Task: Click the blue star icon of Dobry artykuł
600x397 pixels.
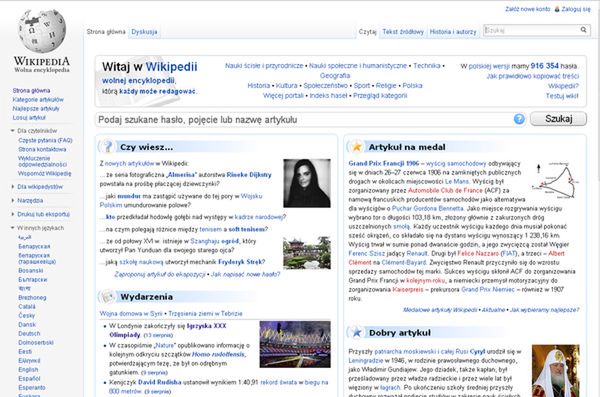Action: [x=357, y=332]
